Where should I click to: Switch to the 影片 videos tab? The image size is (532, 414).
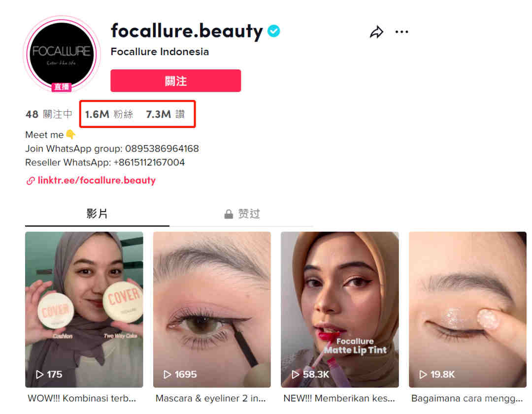(x=97, y=214)
